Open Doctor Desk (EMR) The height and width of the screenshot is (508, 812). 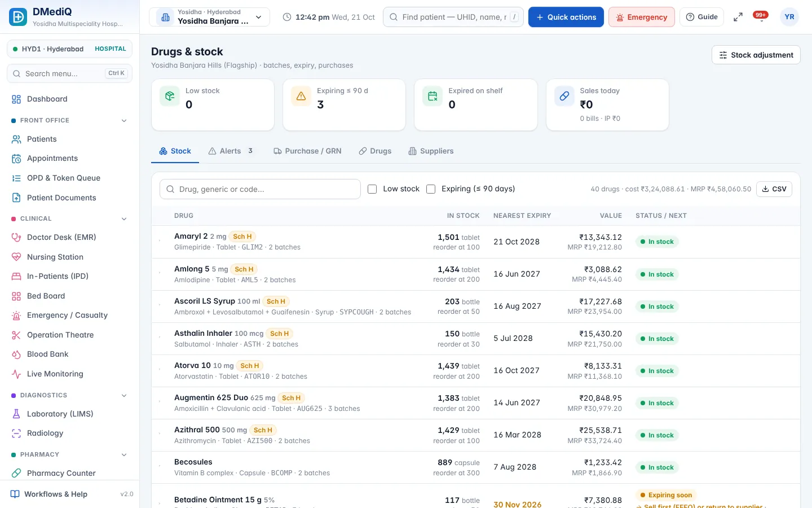[x=69, y=237]
